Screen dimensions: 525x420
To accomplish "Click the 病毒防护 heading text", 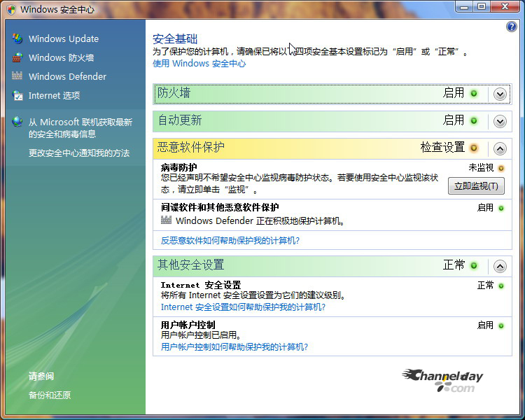I will (178, 167).
